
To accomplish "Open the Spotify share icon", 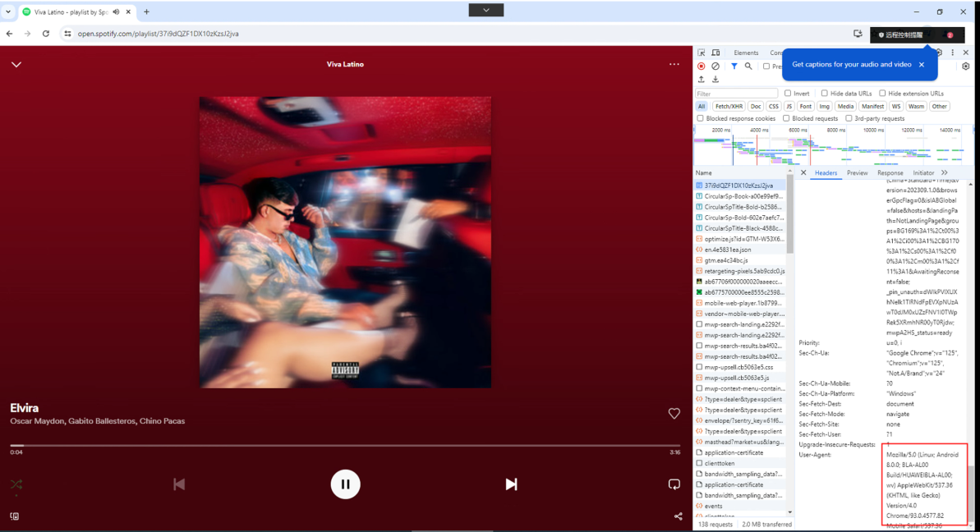I will (679, 516).
